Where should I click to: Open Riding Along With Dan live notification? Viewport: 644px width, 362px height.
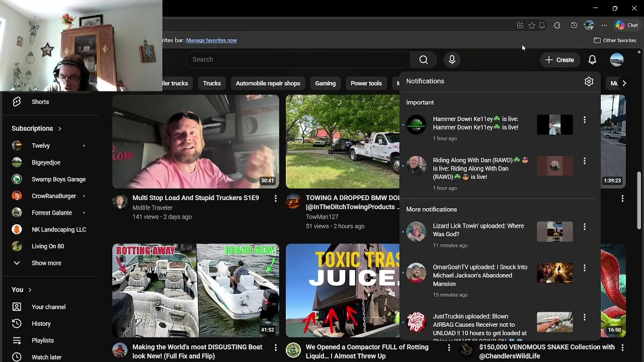coord(500,174)
